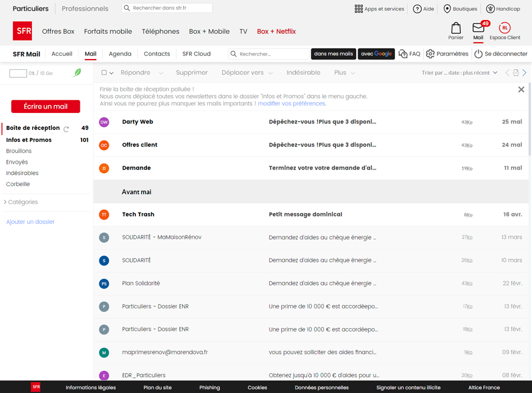The height and width of the screenshot is (393, 532).
Task: Open the Envoyés folder
Action: 17,163
